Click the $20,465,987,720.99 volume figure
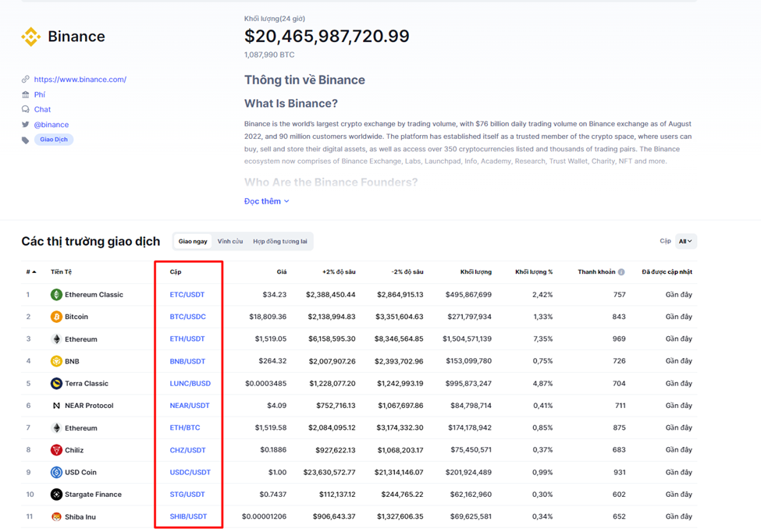Viewport: 761px width, 532px height. coord(326,37)
